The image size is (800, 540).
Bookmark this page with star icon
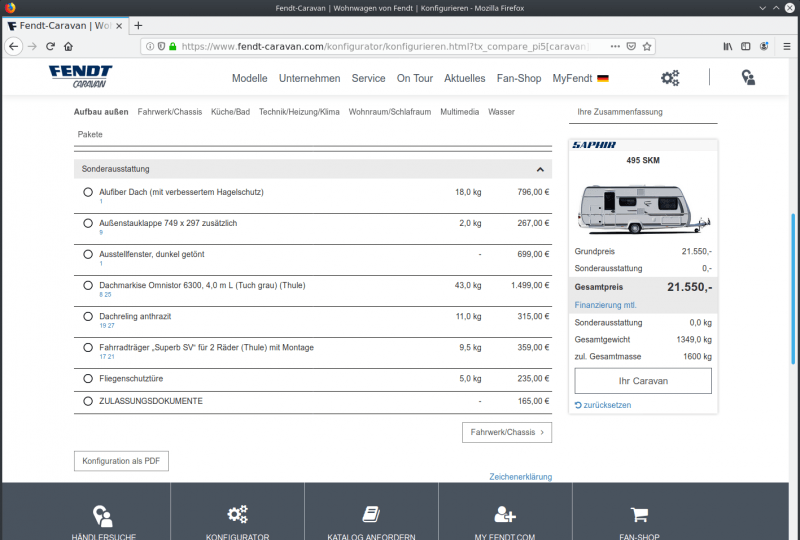click(x=647, y=46)
